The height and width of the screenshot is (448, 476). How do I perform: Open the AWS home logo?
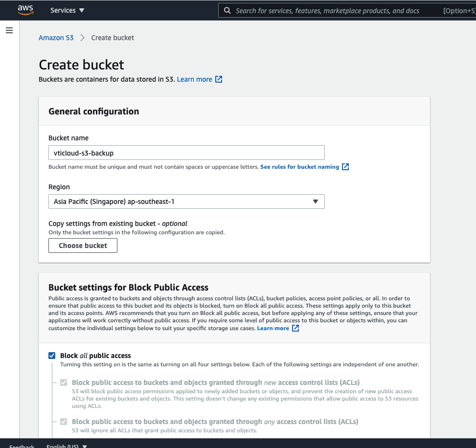[x=25, y=10]
